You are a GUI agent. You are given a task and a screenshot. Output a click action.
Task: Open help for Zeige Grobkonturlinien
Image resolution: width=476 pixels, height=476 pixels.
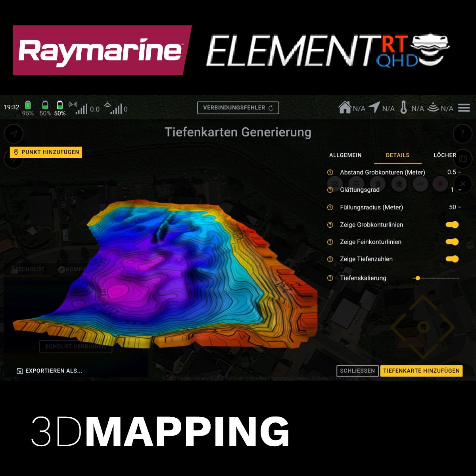(x=330, y=225)
